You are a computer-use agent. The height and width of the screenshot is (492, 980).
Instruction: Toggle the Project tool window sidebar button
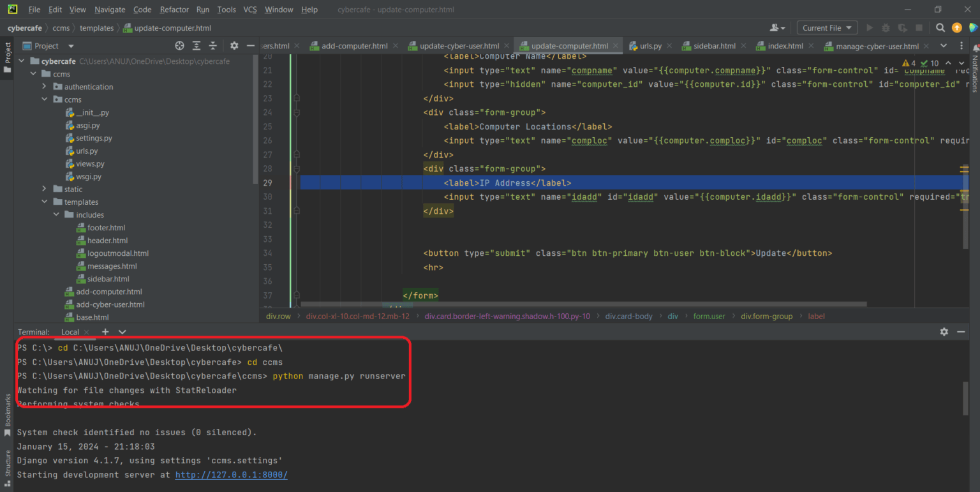[x=8, y=57]
